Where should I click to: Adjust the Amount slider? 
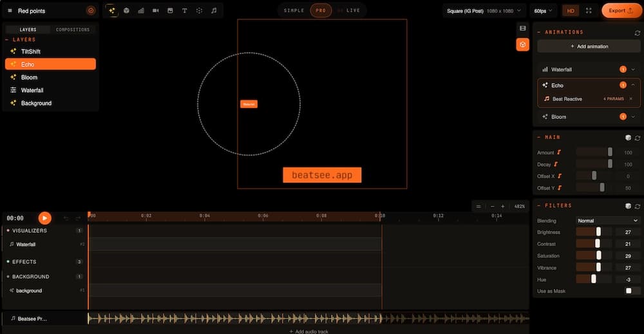[594, 153]
